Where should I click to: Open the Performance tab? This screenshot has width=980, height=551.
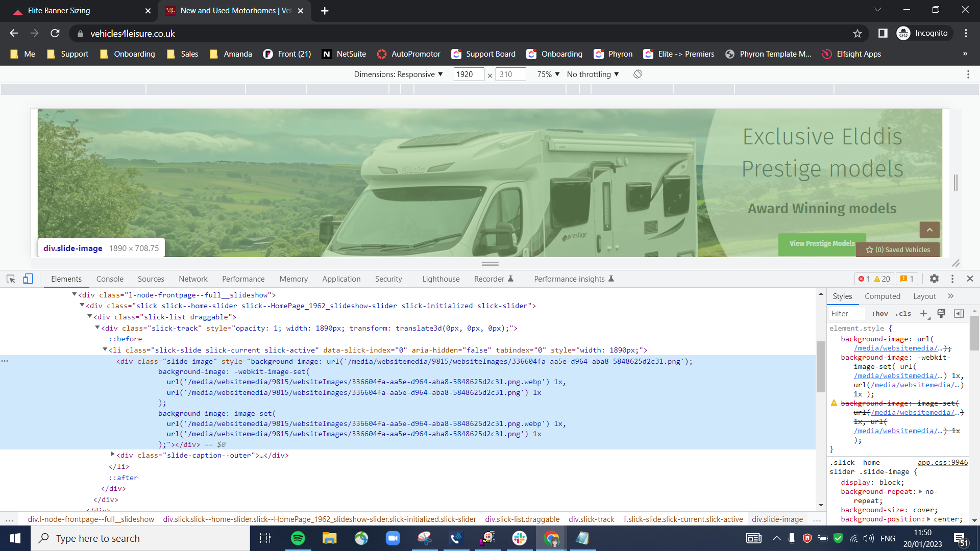(x=243, y=279)
